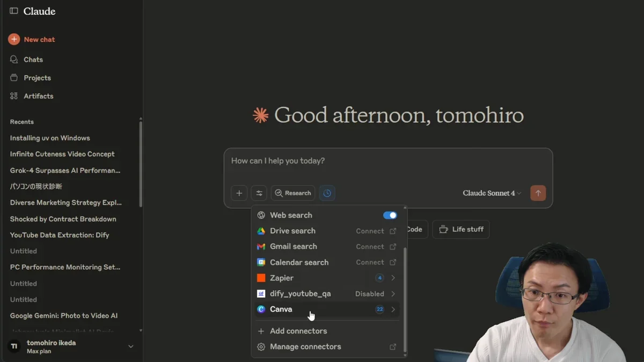This screenshot has width=644, height=362.
Task: Click the orange send arrow button
Action: [538, 193]
